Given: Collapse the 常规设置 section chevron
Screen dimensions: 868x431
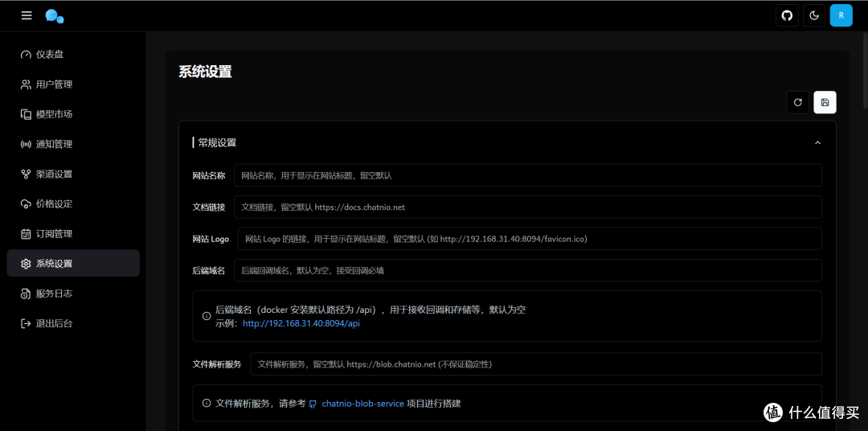Looking at the screenshot, I should (x=817, y=143).
